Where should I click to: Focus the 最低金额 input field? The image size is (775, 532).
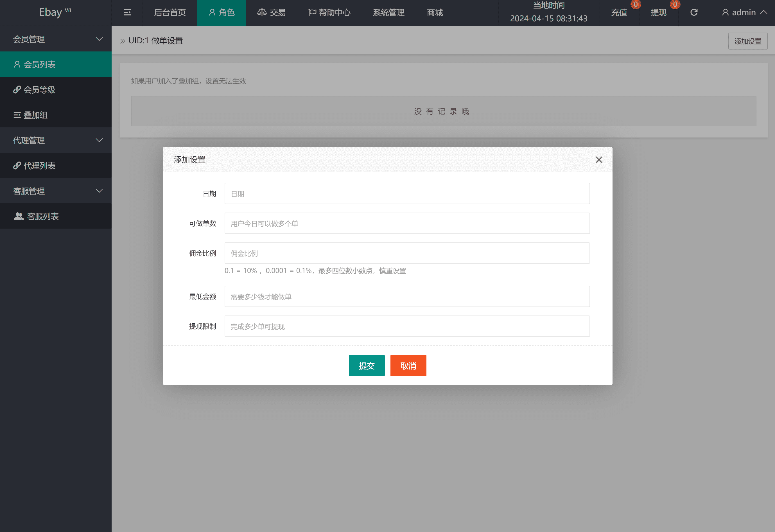point(407,296)
